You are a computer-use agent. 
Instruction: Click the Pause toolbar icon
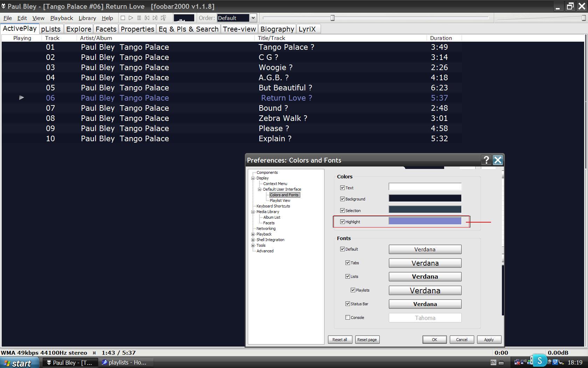click(x=139, y=18)
